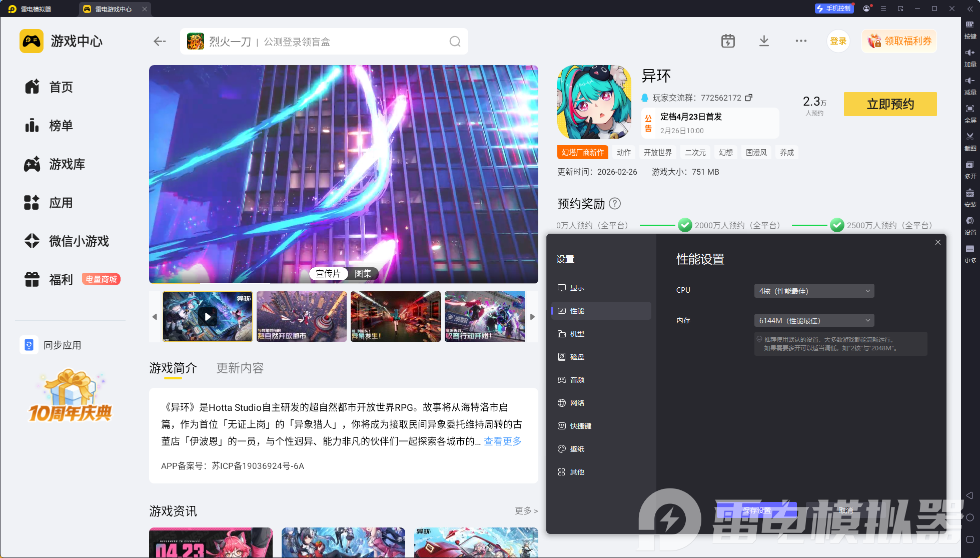Open the calendar reservation icon
Screen dimensions: 980x558
pyautogui.click(x=728, y=41)
